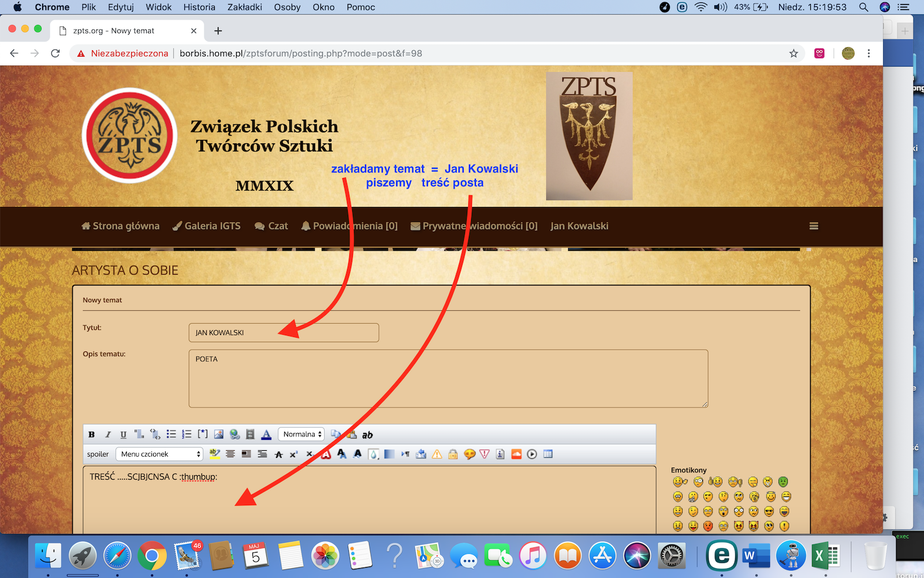Image resolution: width=924 pixels, height=578 pixels.
Task: Expand the Menu czcionek font dropdown
Action: pyautogui.click(x=159, y=454)
